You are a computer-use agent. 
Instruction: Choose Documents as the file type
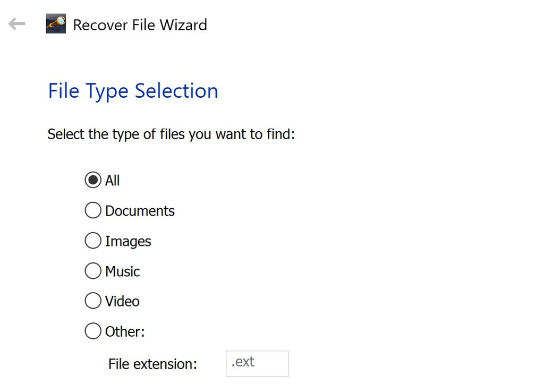click(x=92, y=210)
